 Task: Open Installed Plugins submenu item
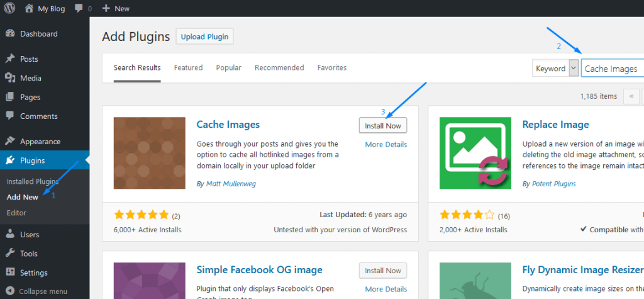33,181
